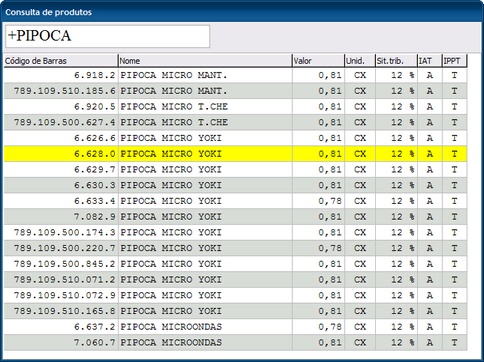This screenshot has height=362, width=484.
Task: Click CX unit in row 6.918.2
Action: (360, 75)
